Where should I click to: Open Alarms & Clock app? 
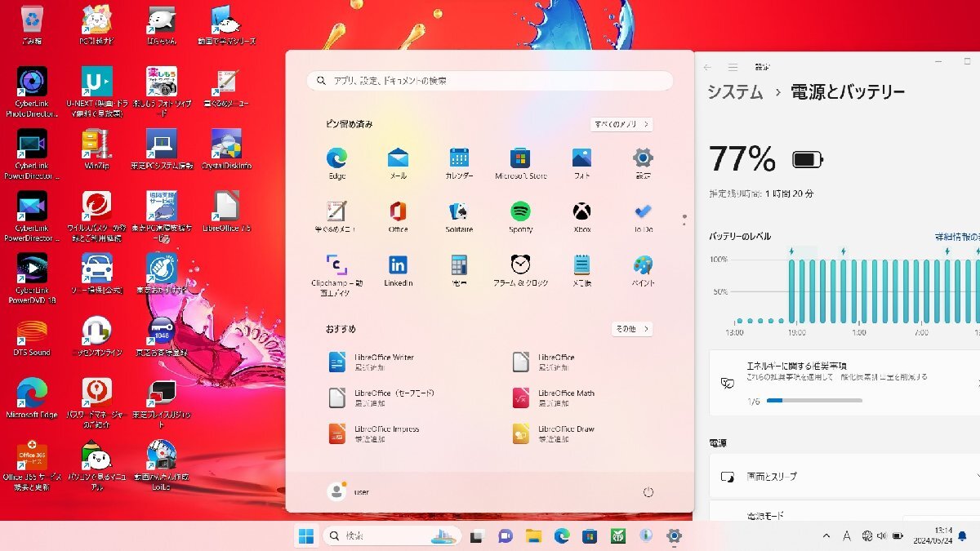click(x=520, y=270)
